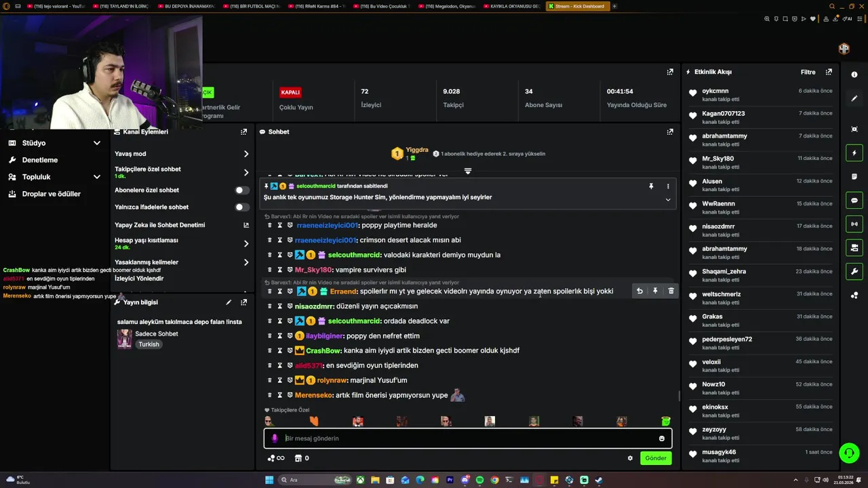The width and height of the screenshot is (868, 488).
Task: Click the pencil edit icon in right sidebar
Action: (x=854, y=99)
